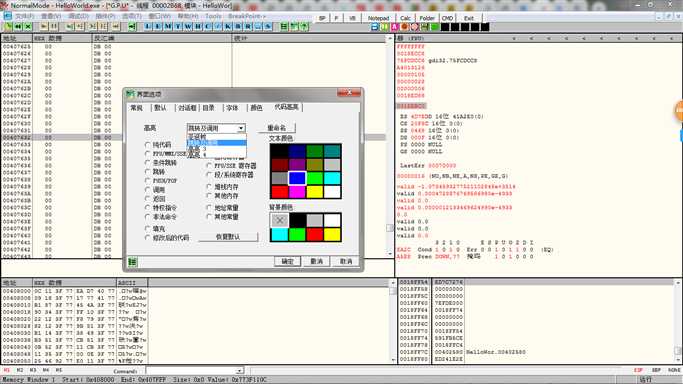Execute till return toolbar icon
Screen dimensions: 683x384
coord(116,27)
